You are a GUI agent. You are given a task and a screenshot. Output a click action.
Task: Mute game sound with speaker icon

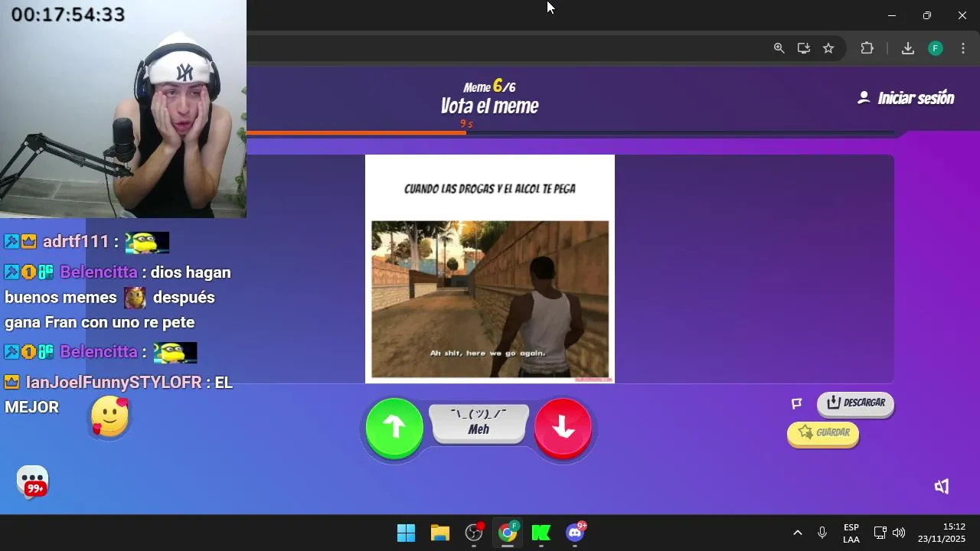pyautogui.click(x=942, y=487)
